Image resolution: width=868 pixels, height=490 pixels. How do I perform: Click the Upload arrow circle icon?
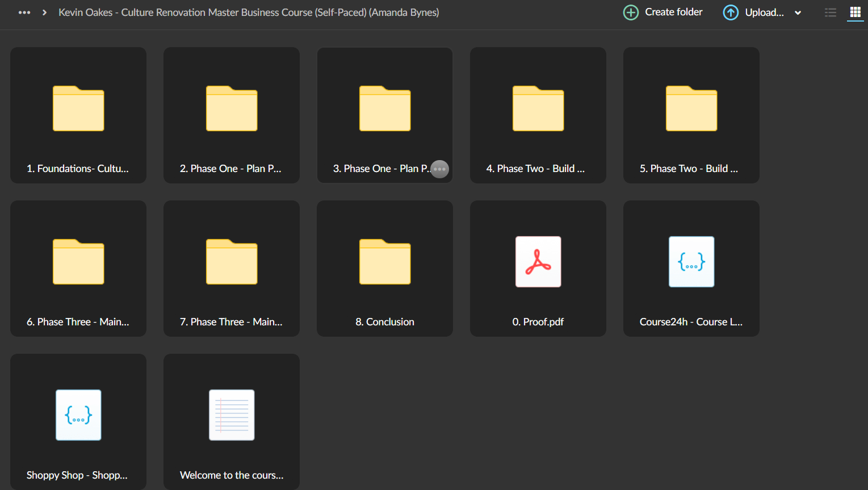pyautogui.click(x=731, y=12)
